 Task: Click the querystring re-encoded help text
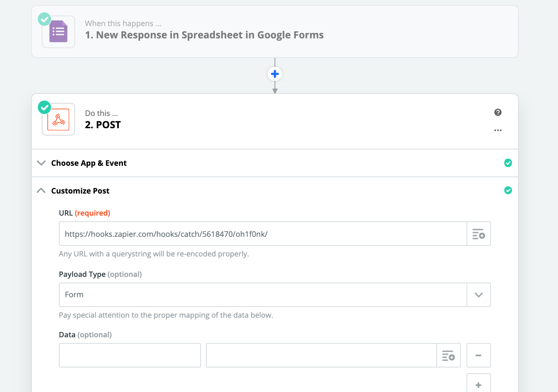(154, 254)
